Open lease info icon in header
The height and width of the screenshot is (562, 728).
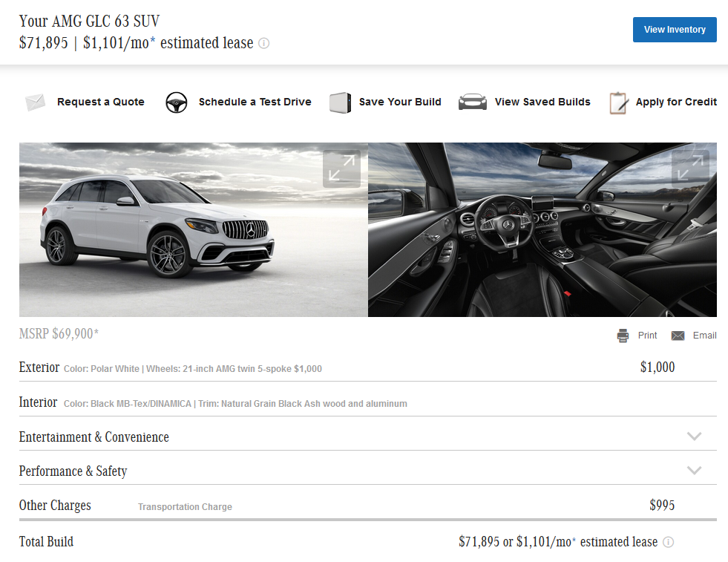click(263, 44)
